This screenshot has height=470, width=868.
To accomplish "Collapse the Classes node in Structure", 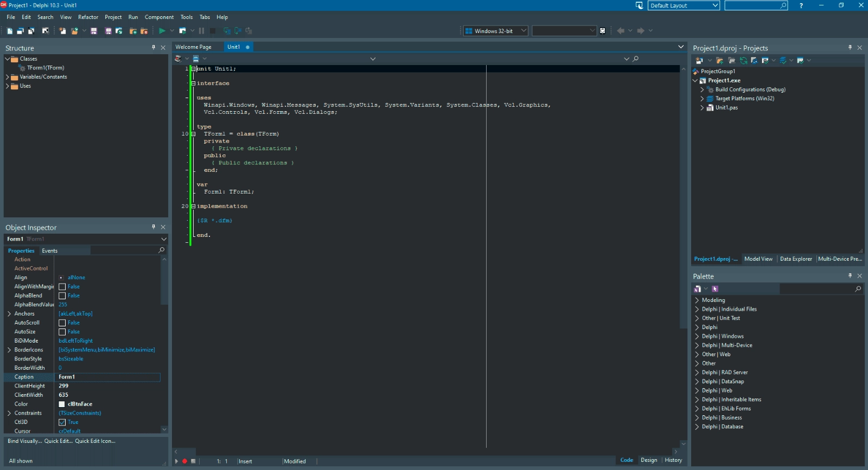I will [8, 59].
